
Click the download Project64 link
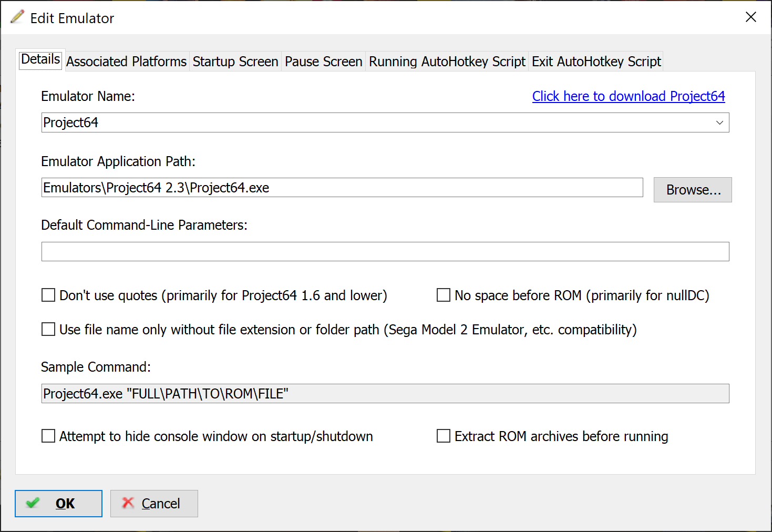(x=629, y=96)
